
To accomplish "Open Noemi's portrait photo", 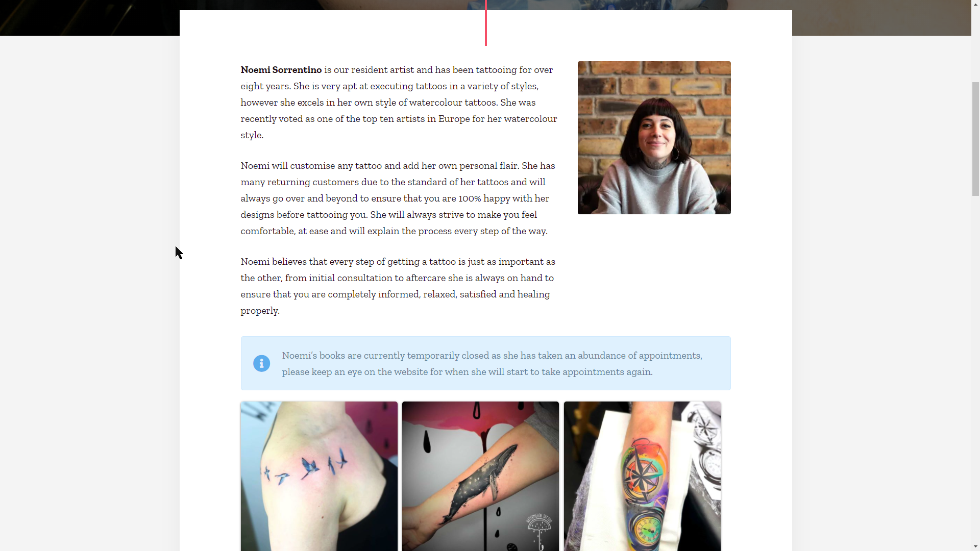I will pos(654,138).
